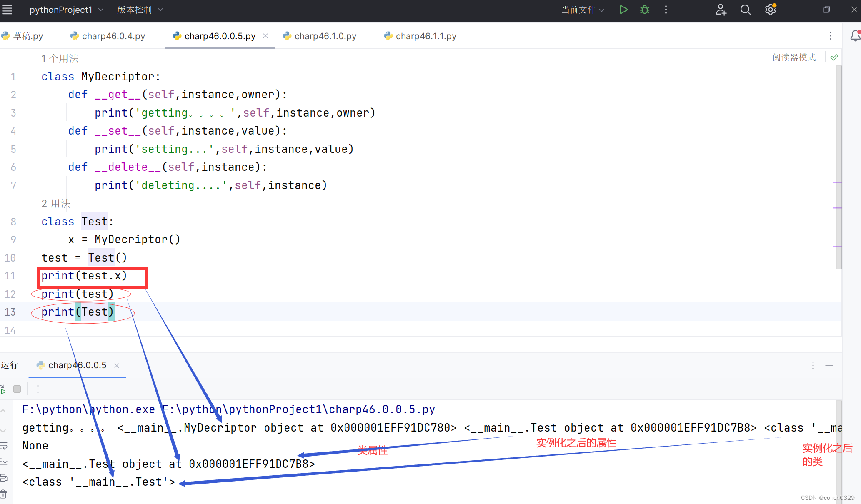Click the rerun icon in run panel

point(3,389)
